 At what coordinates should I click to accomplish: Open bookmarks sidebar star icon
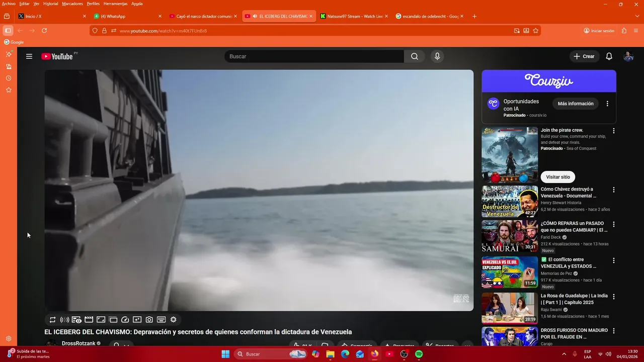9,90
